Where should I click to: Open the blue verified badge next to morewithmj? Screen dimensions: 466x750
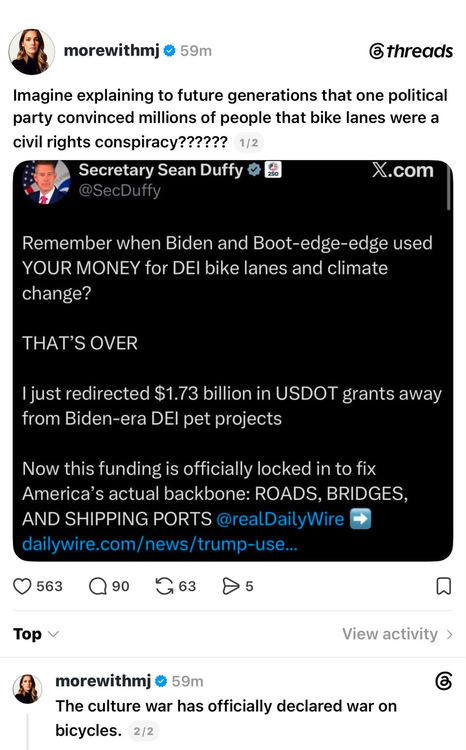pos(169,50)
